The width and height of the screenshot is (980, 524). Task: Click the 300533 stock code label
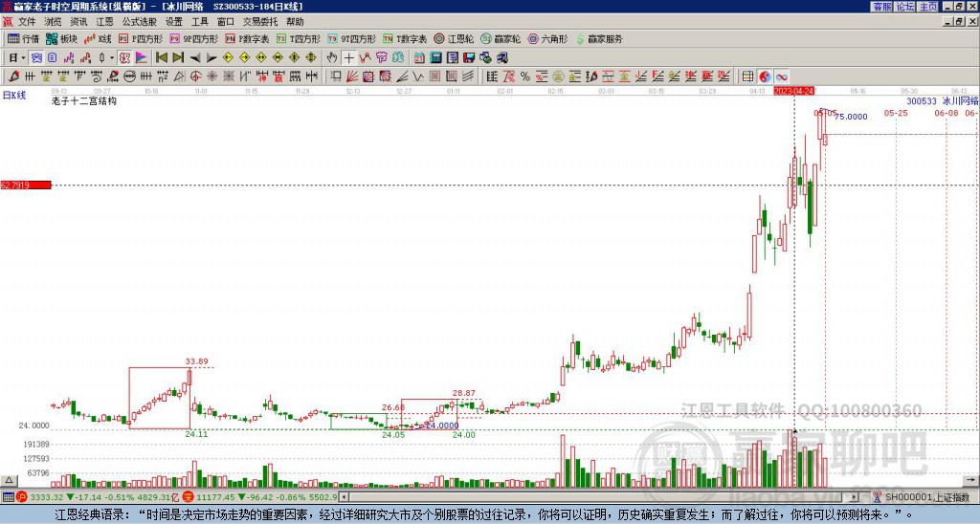click(922, 100)
